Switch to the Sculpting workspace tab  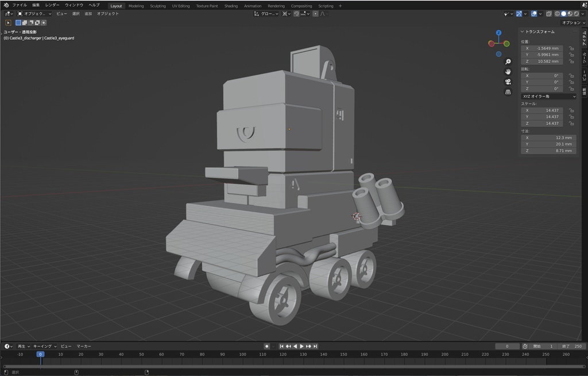click(158, 6)
